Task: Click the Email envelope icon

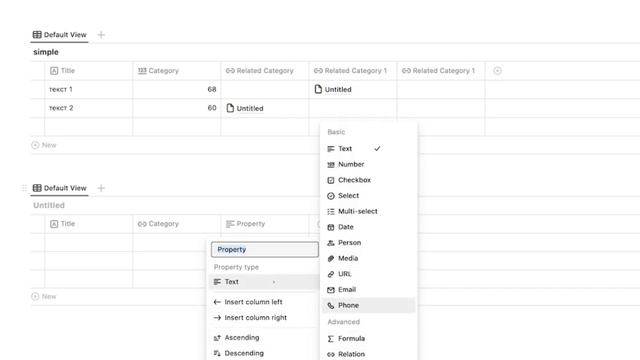Action: [x=331, y=290]
